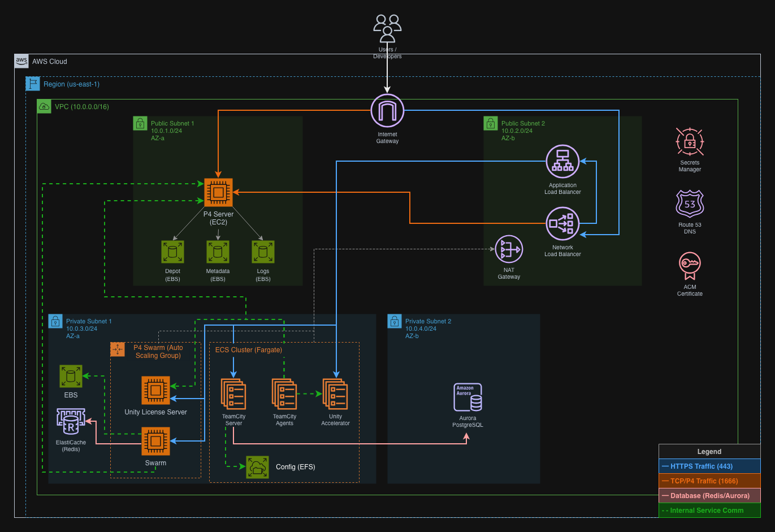Select the "Internal Service Comm" legend entry
Screen dimensions: 775x532
point(709,511)
